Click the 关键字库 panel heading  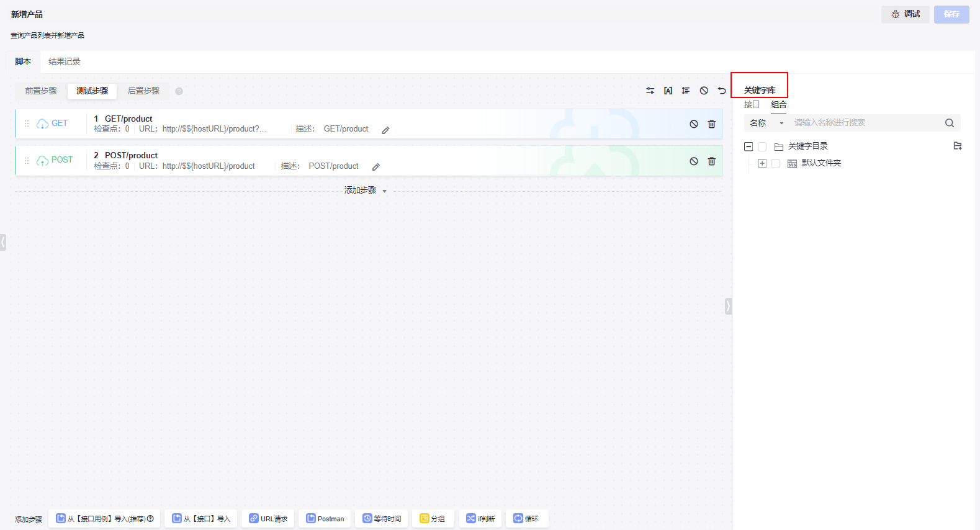tap(760, 90)
